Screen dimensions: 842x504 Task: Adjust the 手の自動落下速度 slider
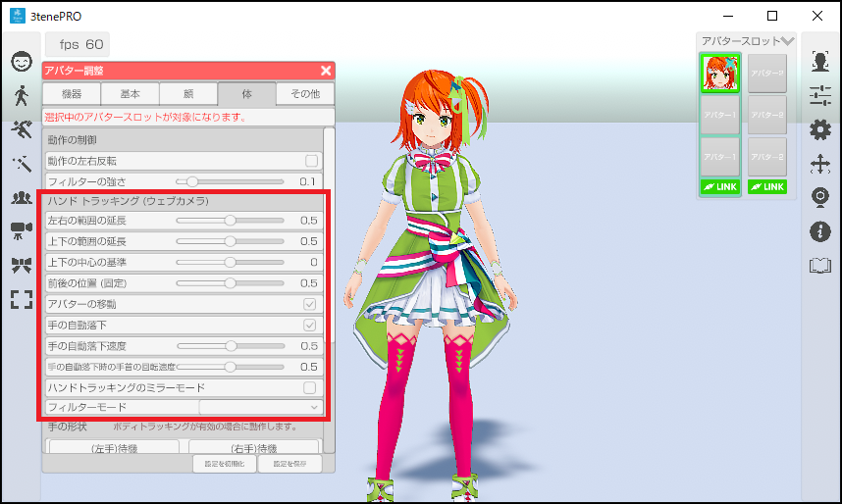tap(231, 346)
